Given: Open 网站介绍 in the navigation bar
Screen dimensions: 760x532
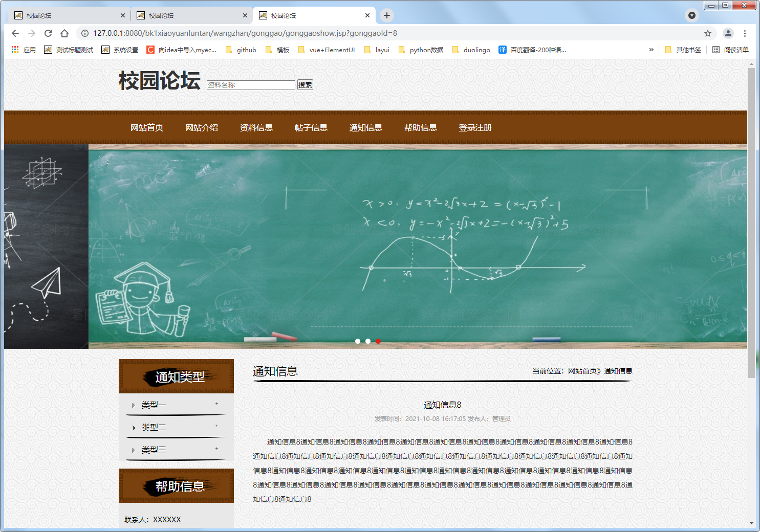Looking at the screenshot, I should point(202,127).
